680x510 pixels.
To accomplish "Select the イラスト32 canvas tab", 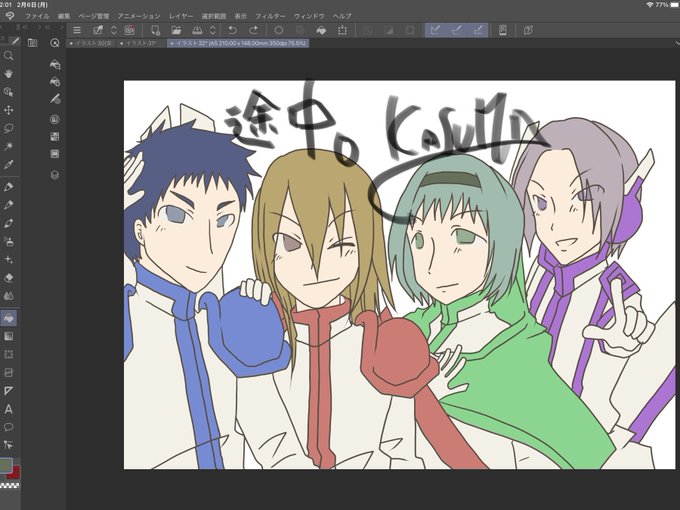I will pos(238,43).
